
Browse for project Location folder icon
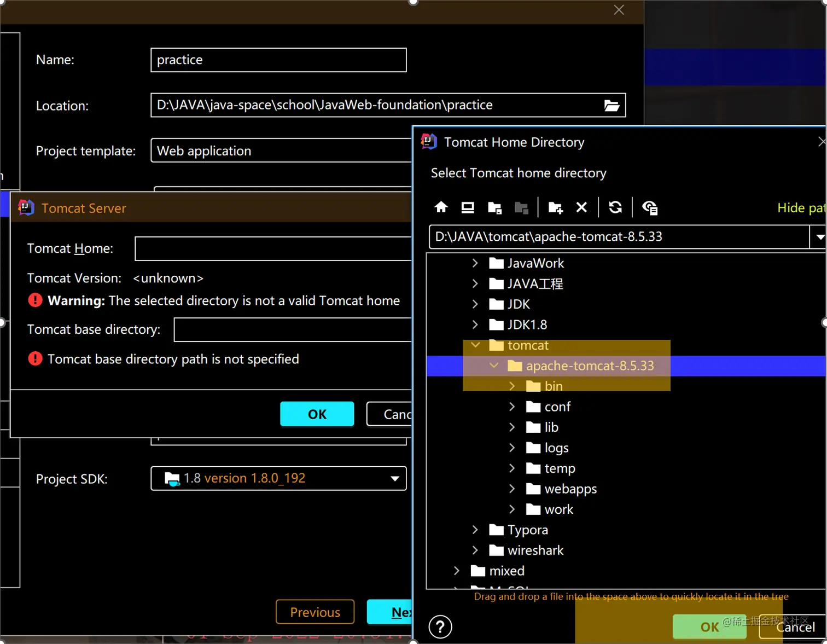coord(611,105)
